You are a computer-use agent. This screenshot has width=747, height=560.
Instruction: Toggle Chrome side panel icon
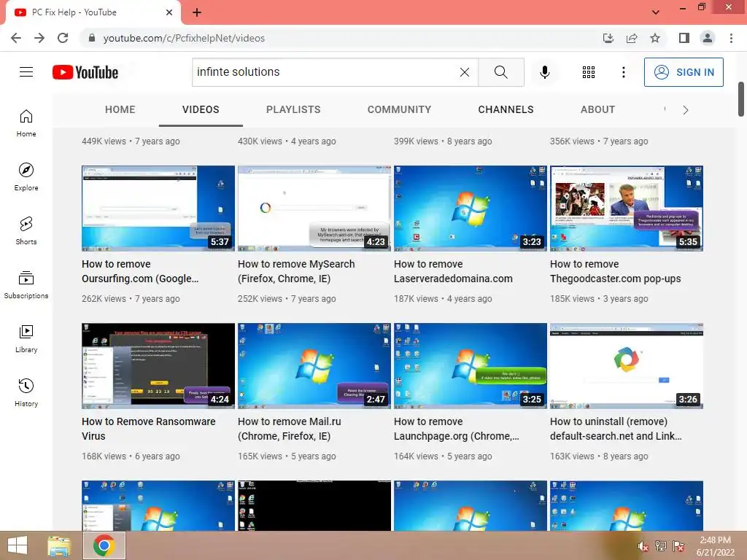click(x=684, y=38)
